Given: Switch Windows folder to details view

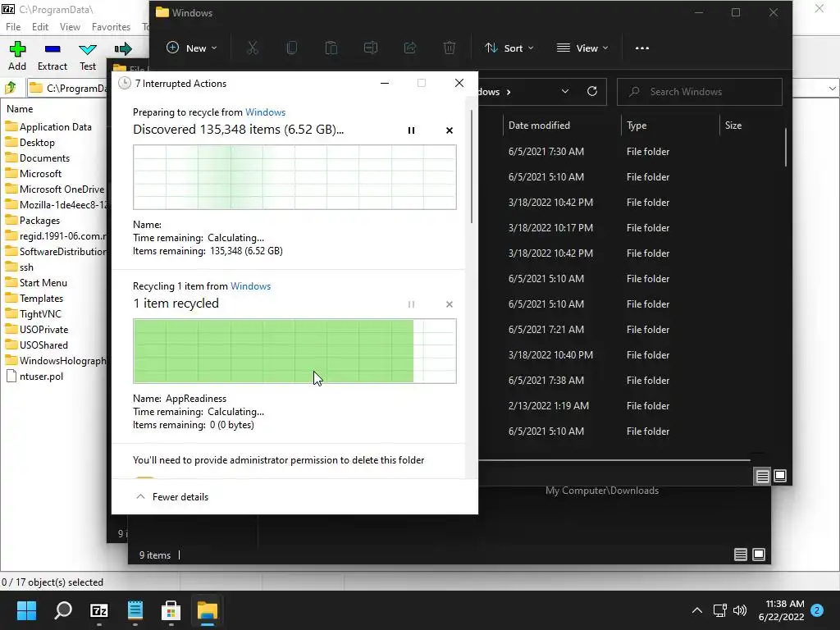Looking at the screenshot, I should [x=762, y=476].
